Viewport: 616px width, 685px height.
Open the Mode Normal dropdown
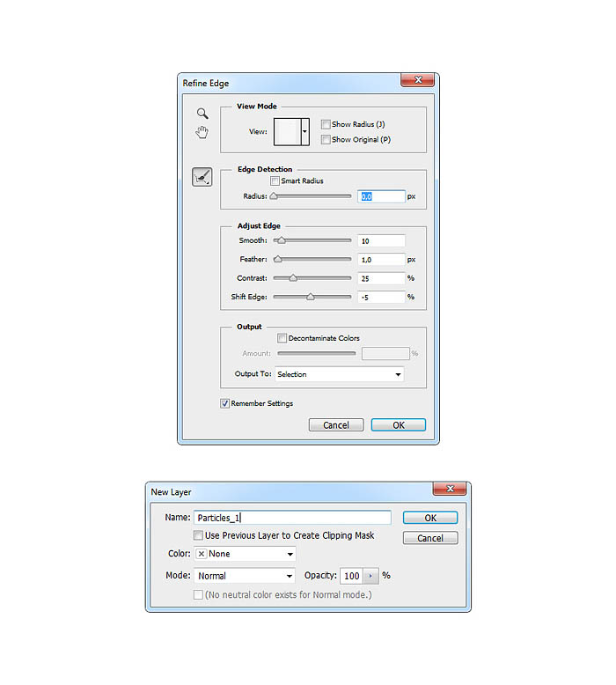(245, 576)
